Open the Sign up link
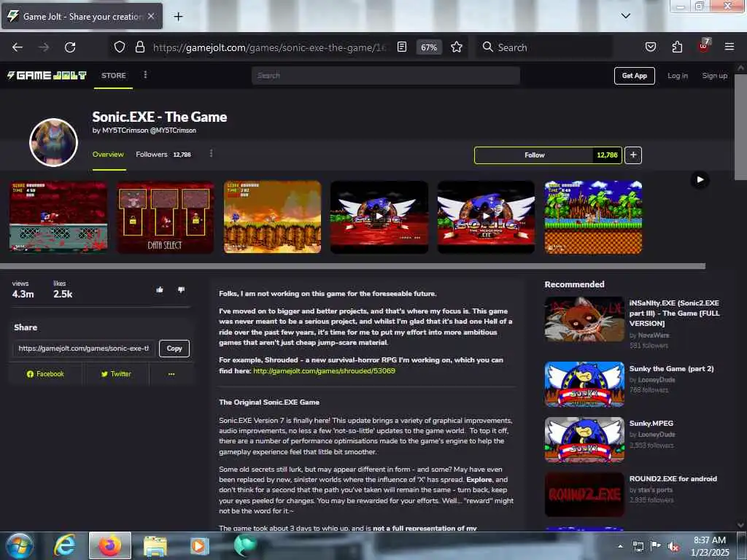 tap(715, 76)
